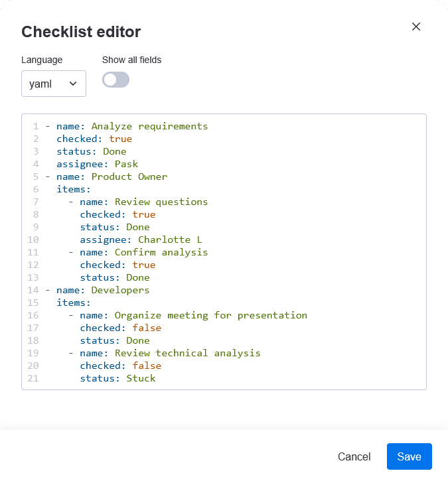Click 'status: Done' on line 13

[115, 277]
